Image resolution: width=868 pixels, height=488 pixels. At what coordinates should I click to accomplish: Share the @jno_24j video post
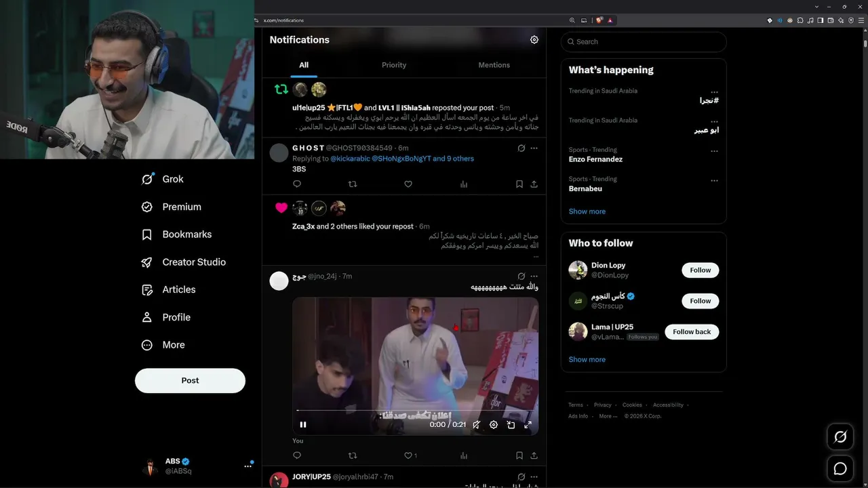pos(534,455)
